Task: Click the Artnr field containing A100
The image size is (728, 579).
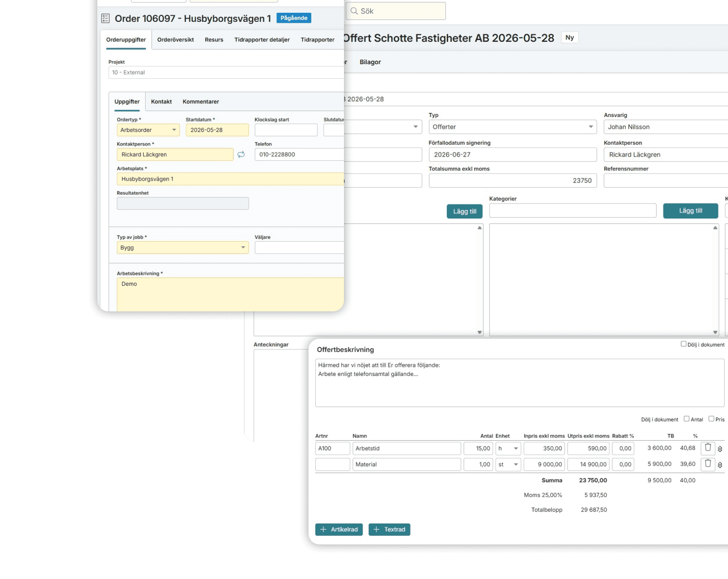Action: (x=333, y=448)
